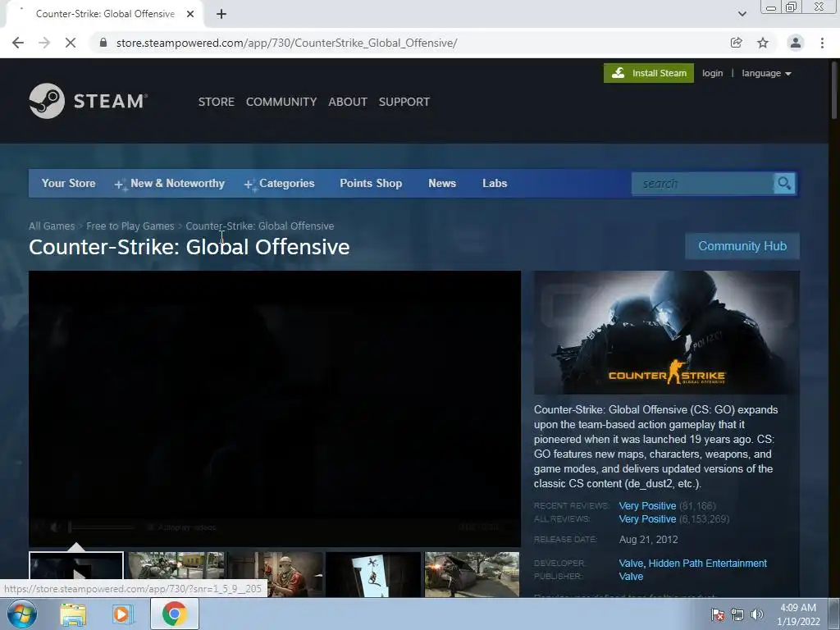Click the store search magnifier button
Viewport: 840px width, 630px height.
tap(784, 184)
